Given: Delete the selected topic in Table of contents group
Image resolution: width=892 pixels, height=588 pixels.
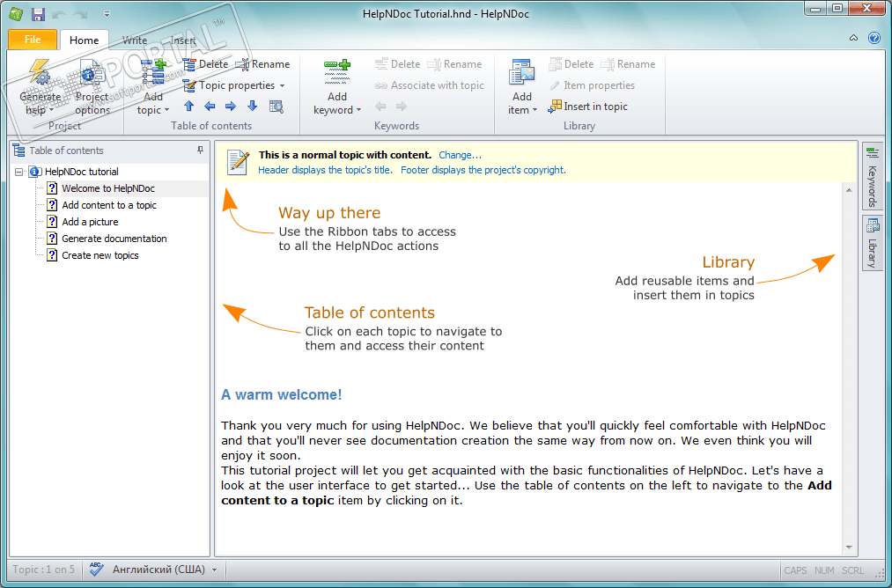Looking at the screenshot, I should click(205, 64).
